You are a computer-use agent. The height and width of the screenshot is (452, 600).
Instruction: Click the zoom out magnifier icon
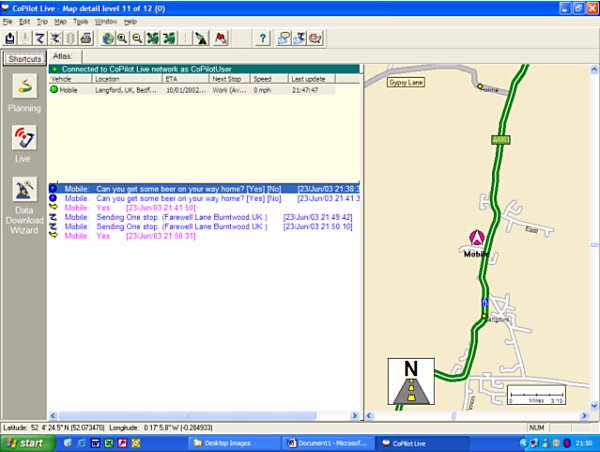pos(137,38)
